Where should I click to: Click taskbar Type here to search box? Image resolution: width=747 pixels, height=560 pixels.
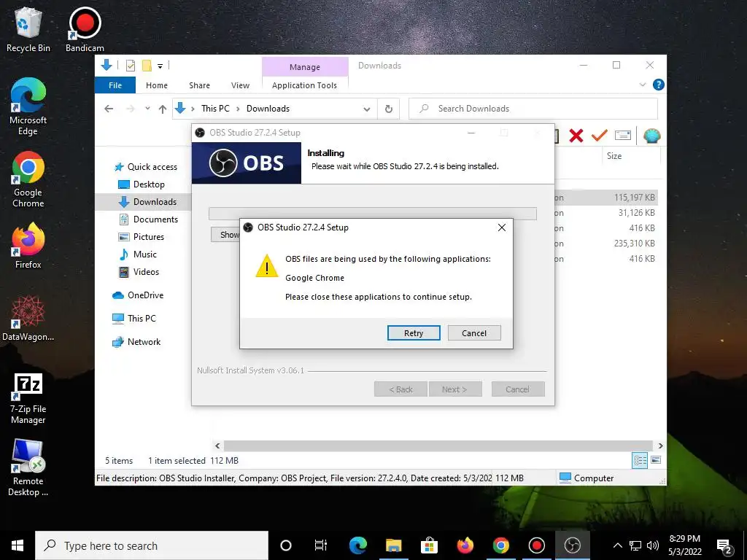tap(152, 545)
